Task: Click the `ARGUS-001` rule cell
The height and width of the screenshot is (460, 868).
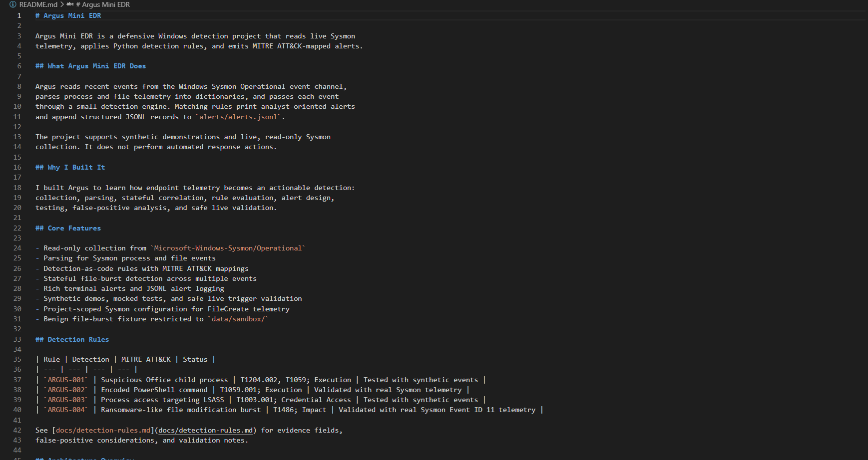Action: 66,380
